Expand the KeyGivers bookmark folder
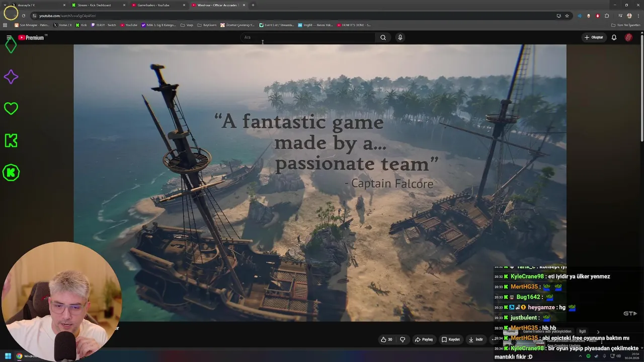This screenshot has height=362, width=644. tap(207, 25)
